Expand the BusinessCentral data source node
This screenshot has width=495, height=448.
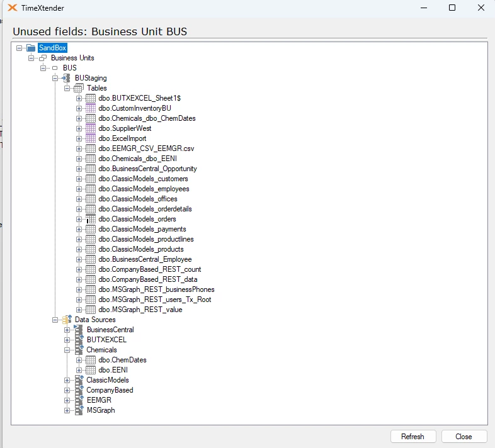[67, 330]
